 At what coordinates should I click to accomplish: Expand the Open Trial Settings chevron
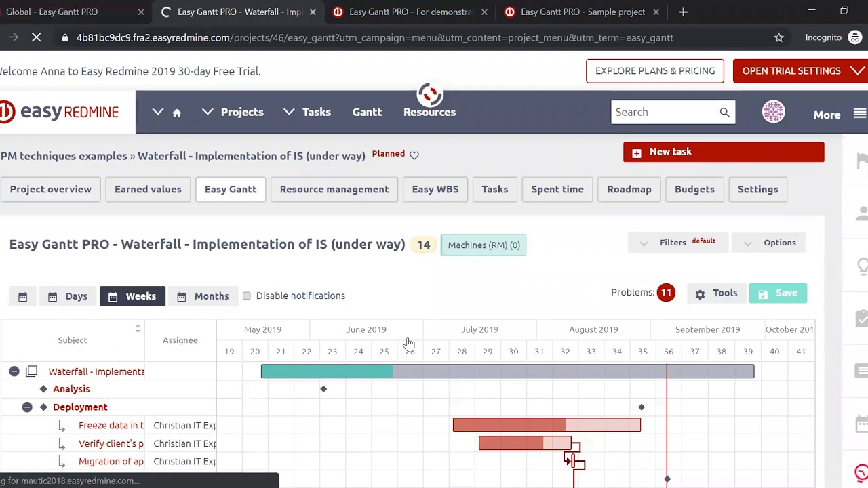857,71
